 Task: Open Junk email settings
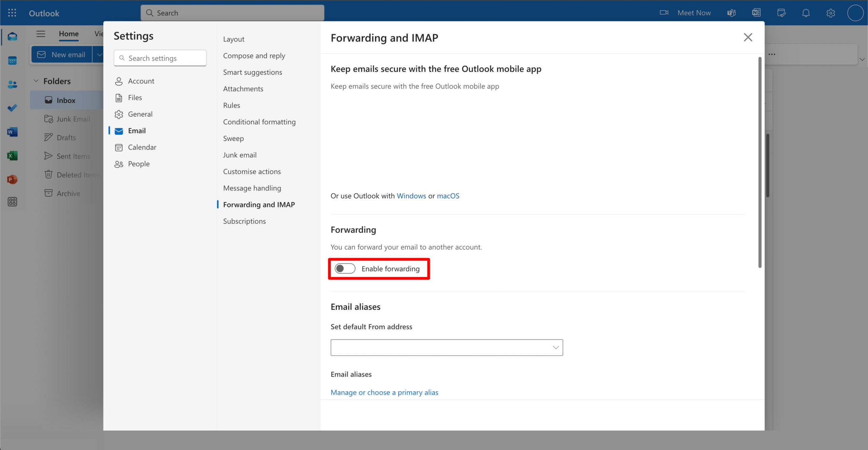[x=240, y=155]
